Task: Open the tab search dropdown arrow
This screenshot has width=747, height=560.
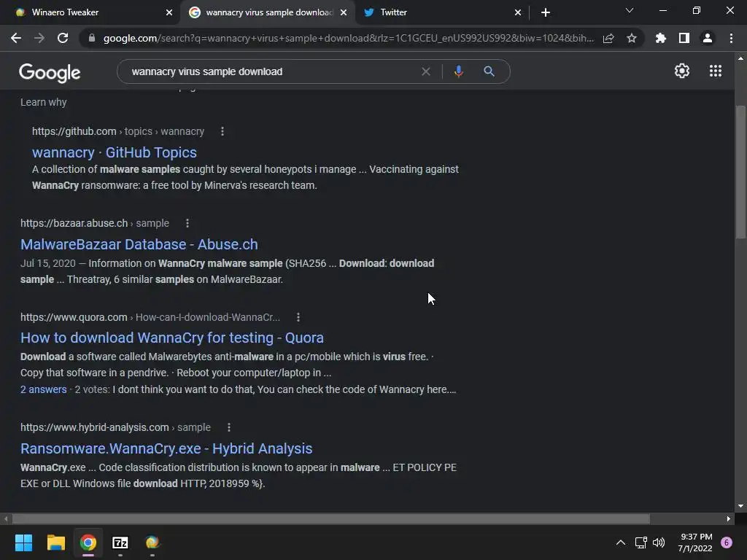Action: [x=630, y=10]
